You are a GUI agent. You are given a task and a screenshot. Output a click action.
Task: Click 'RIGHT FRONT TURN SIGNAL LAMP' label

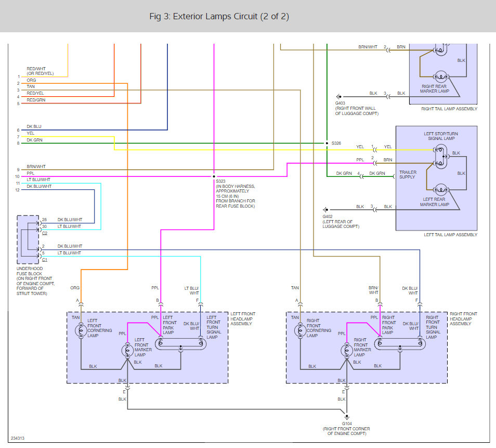tap(433, 327)
